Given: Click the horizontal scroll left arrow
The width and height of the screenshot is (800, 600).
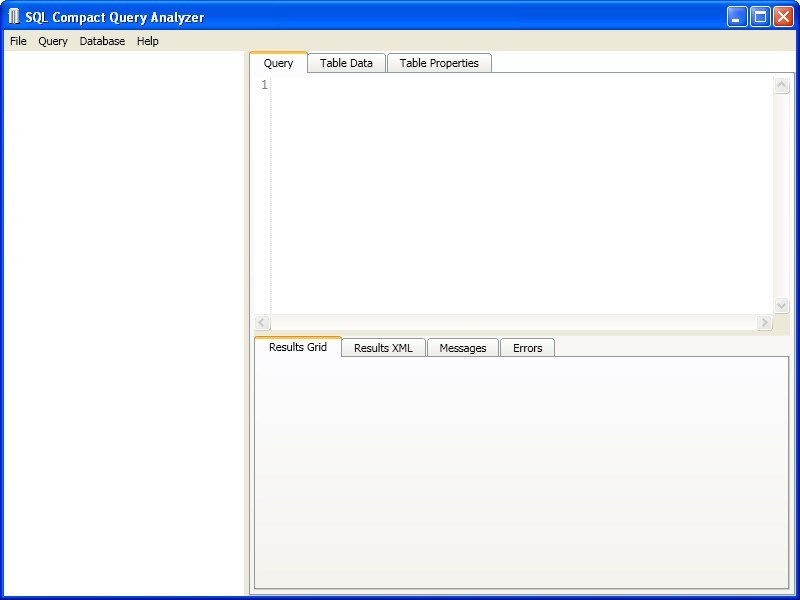Looking at the screenshot, I should coord(262,322).
